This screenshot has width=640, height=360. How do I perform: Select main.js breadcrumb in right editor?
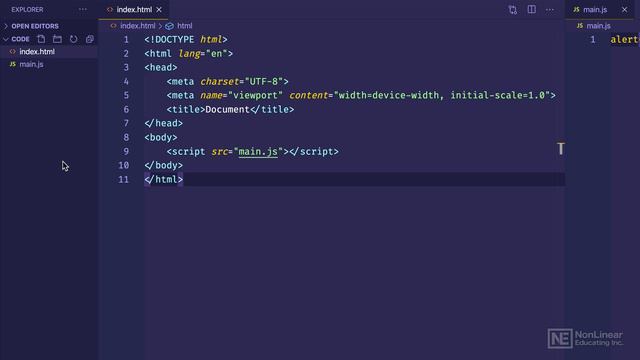coord(598,26)
